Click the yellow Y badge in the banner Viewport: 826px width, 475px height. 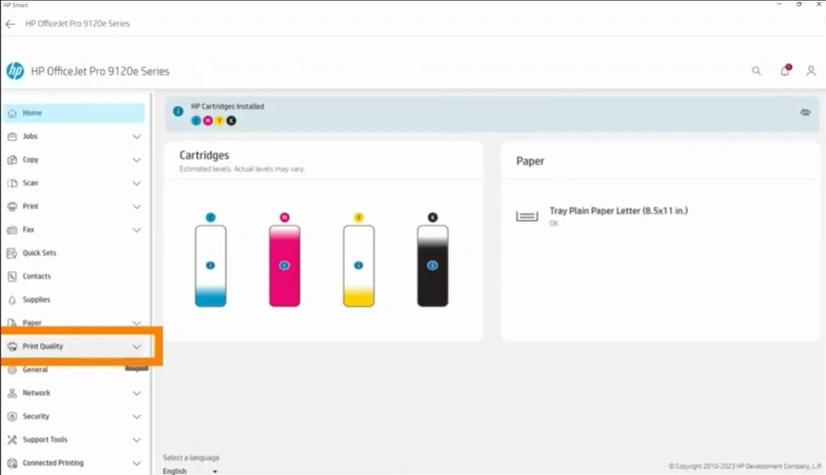point(219,121)
